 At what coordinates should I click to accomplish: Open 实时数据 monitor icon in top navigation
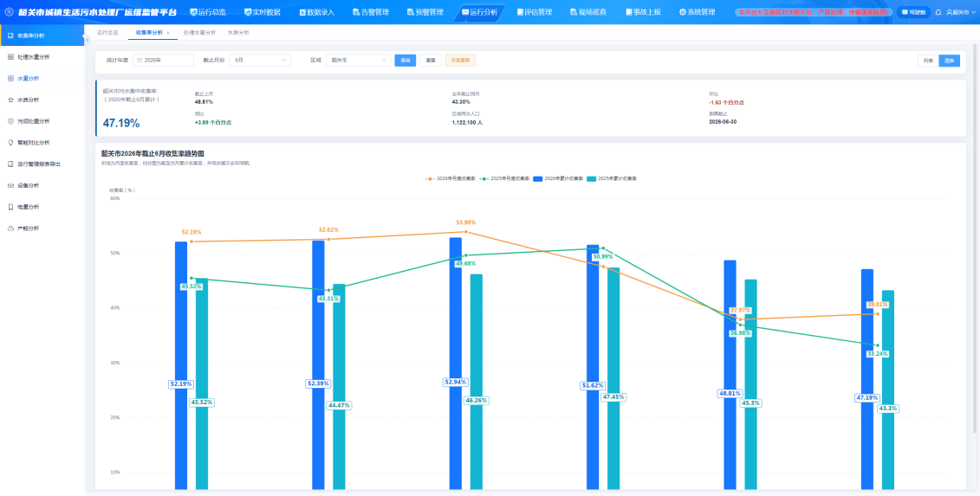pos(248,12)
